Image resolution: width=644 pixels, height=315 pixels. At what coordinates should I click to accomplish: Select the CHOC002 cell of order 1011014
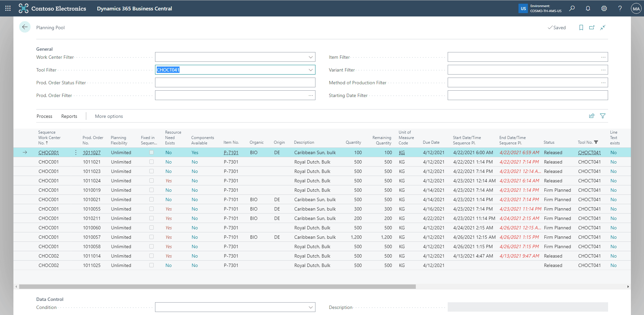pos(49,256)
